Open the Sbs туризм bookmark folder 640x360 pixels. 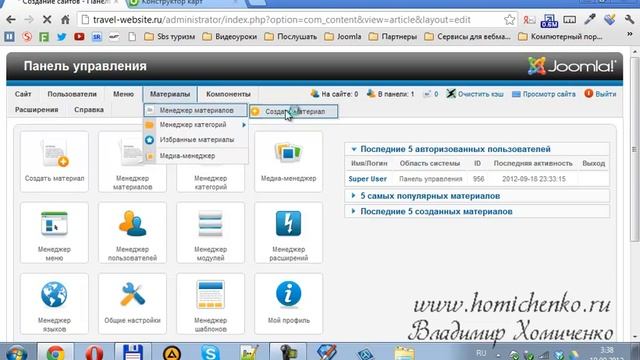170,37
